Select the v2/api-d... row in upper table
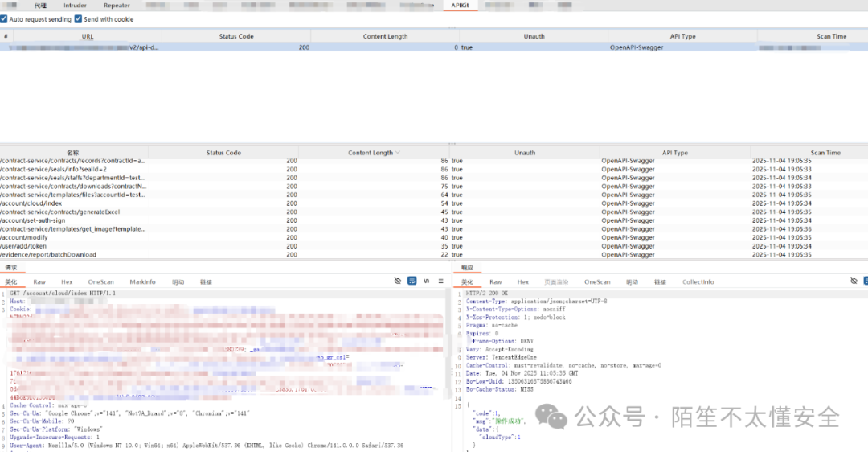The height and width of the screenshot is (452, 868). (x=145, y=47)
